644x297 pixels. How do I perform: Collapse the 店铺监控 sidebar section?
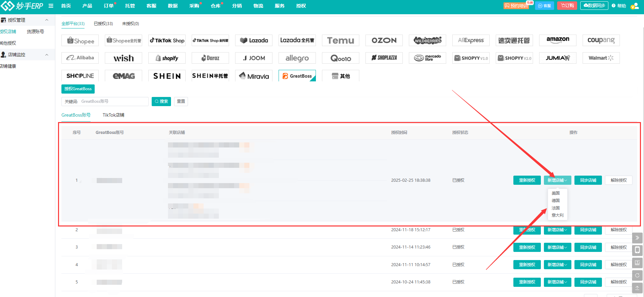click(47, 55)
